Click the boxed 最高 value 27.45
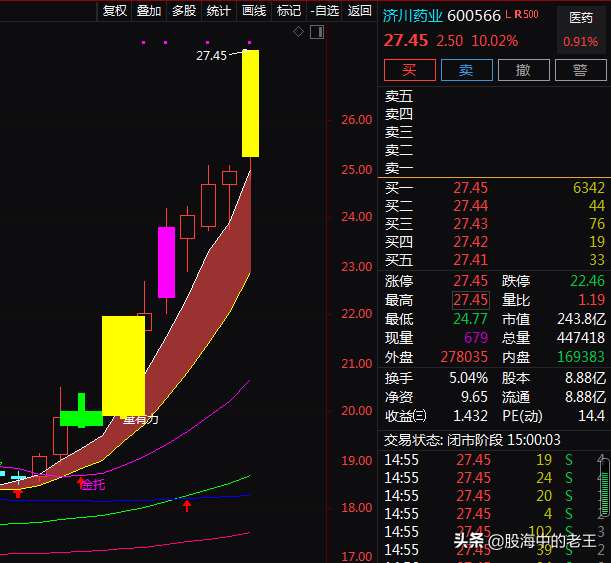The width and height of the screenshot is (611, 563). tap(471, 300)
